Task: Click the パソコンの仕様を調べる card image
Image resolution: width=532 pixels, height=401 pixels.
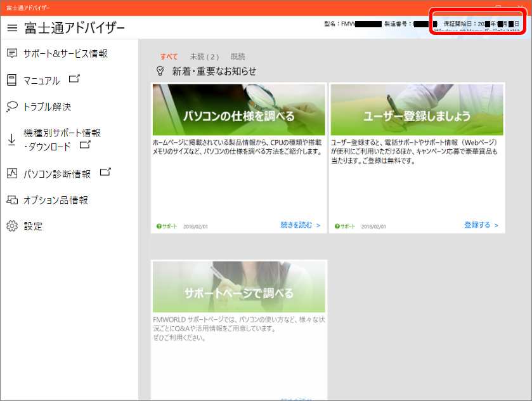Action: click(238, 109)
